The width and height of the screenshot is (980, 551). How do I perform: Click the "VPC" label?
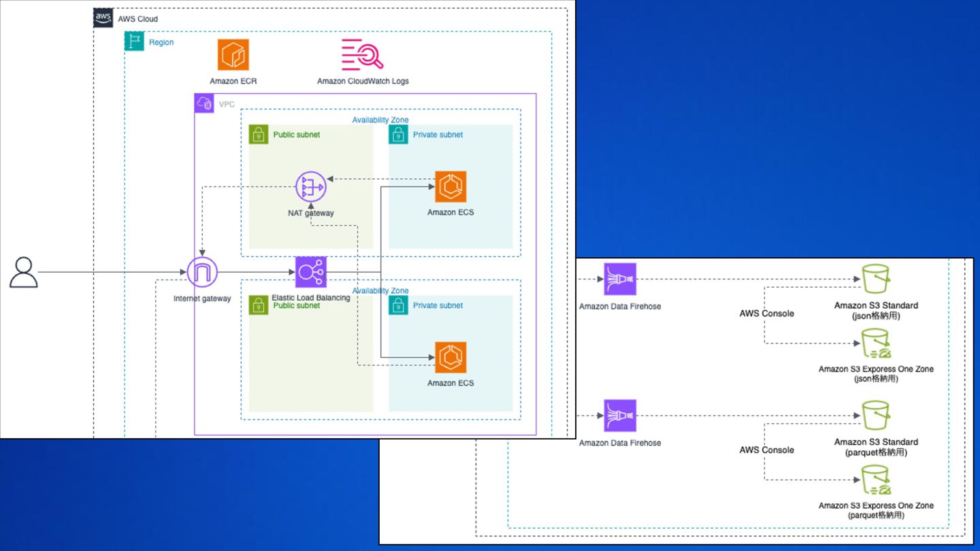(x=227, y=105)
